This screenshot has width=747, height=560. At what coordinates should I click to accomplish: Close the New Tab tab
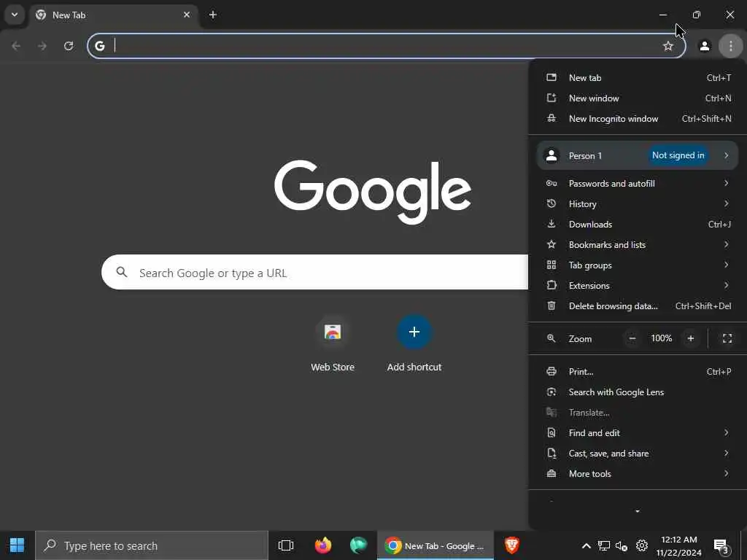187,15
